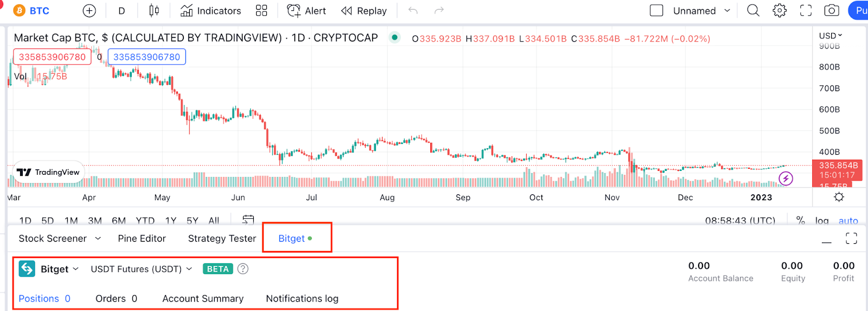Open the Account Summary tab
Viewport: 868px width, 311px height.
coord(203,299)
